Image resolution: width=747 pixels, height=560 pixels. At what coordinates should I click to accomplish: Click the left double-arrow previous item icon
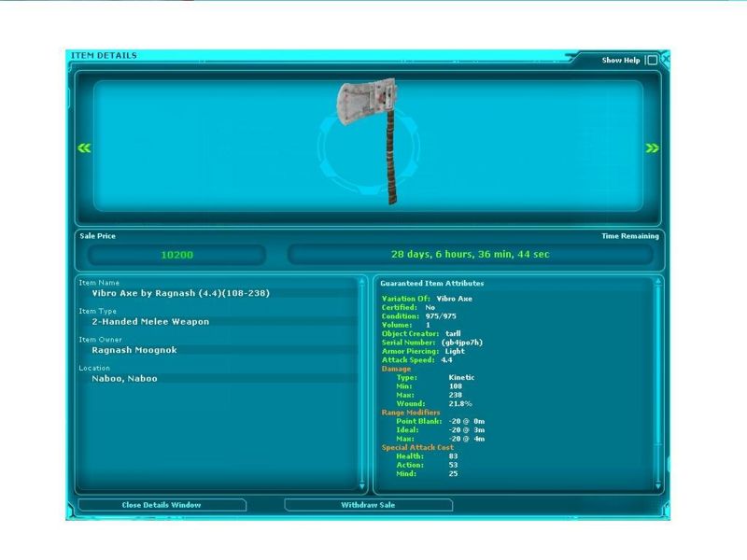tap(84, 147)
